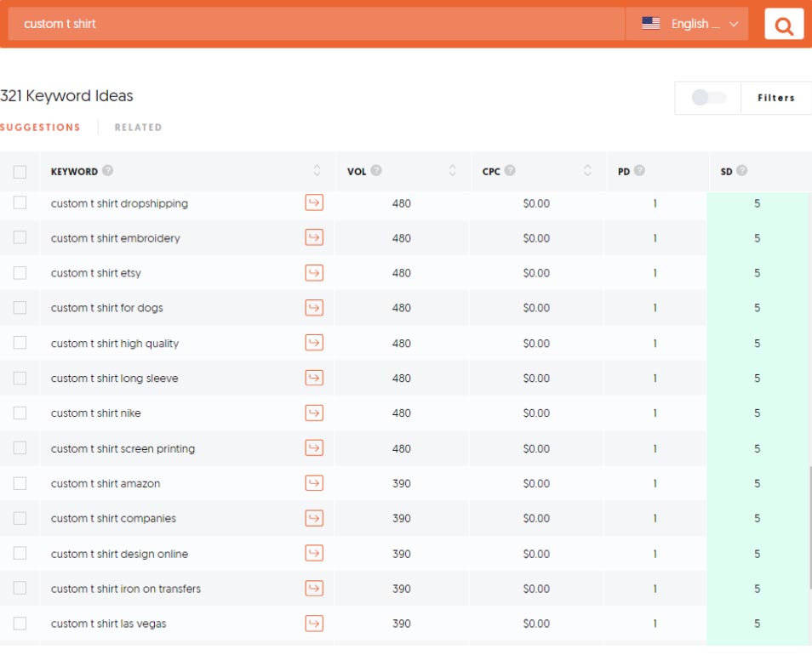This screenshot has height=655, width=812.
Task: Click the orange search magnifier button
Action: click(784, 24)
